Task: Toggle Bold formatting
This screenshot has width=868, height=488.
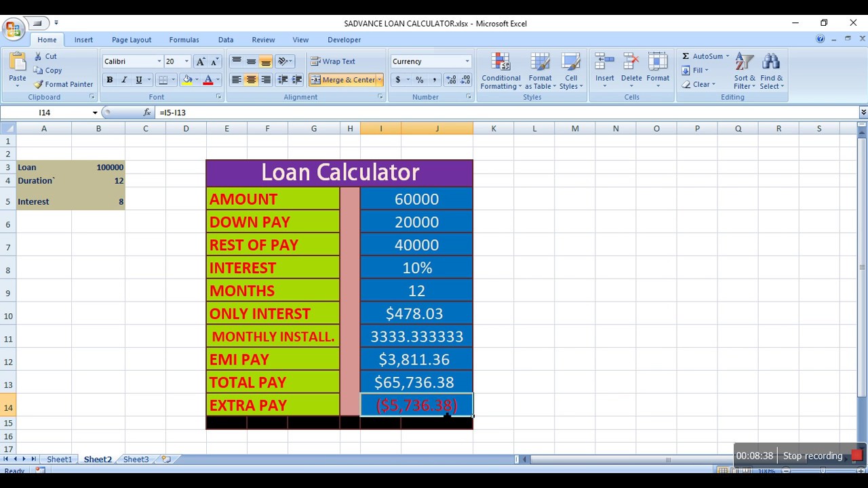Action: (x=109, y=80)
